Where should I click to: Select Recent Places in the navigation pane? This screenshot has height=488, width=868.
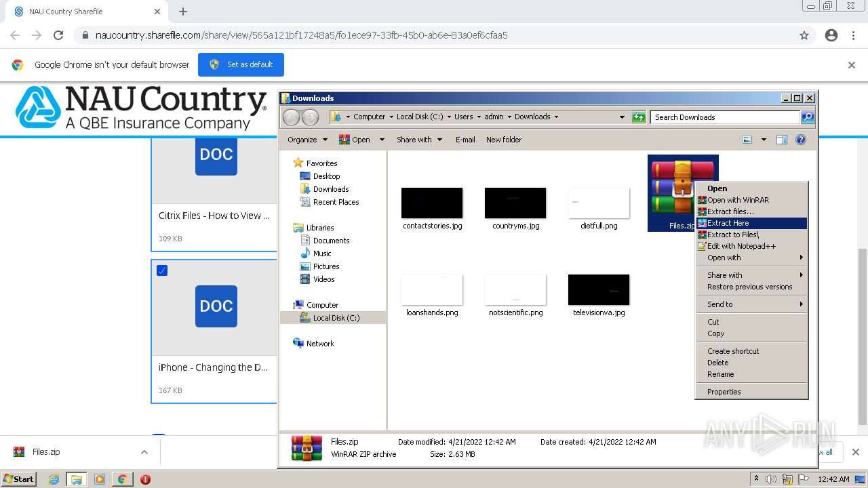pos(336,202)
